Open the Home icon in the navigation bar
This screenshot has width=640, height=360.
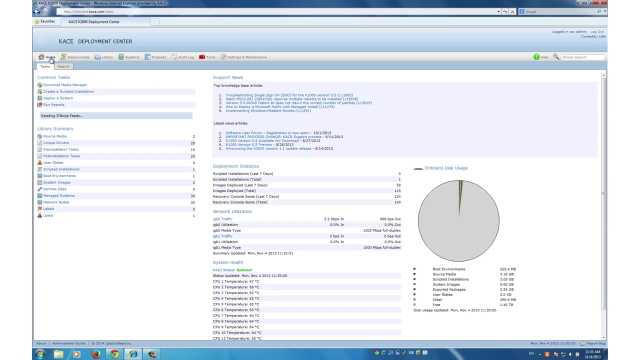coord(41,57)
